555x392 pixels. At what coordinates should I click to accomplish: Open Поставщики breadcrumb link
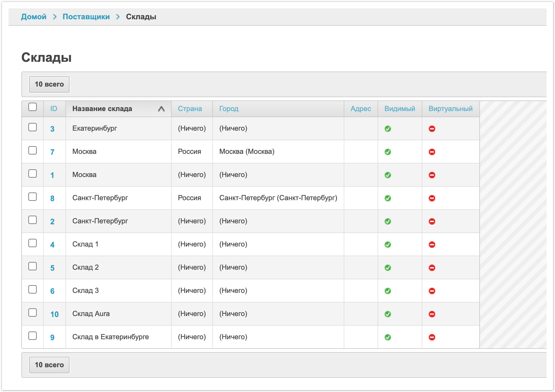pos(86,17)
